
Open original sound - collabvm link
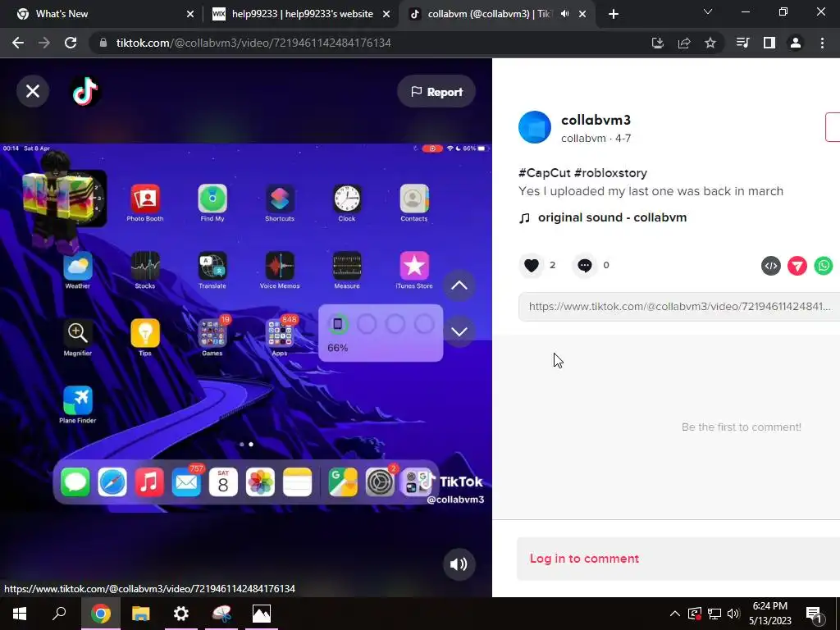click(x=612, y=217)
